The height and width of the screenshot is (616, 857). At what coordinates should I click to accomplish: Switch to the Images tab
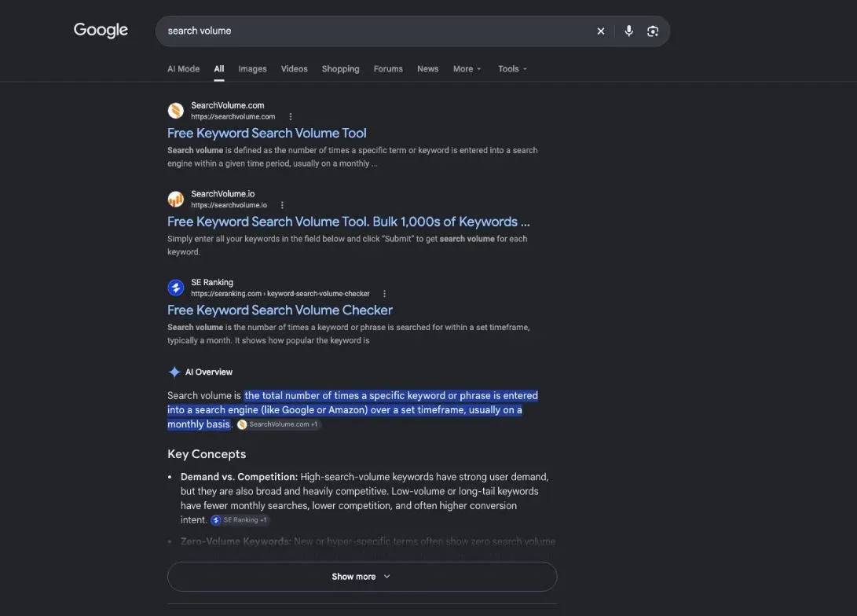[252, 69]
